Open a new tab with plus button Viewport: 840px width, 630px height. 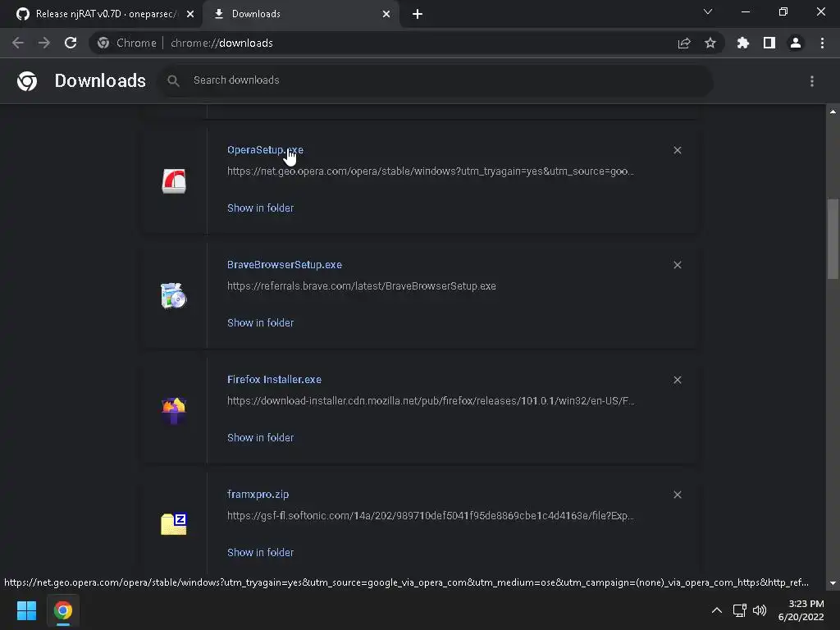coord(418,14)
